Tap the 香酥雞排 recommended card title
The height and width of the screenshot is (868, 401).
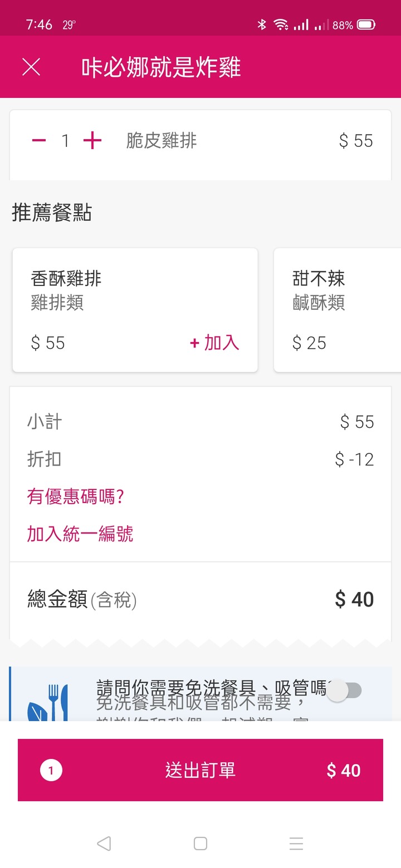(x=66, y=278)
